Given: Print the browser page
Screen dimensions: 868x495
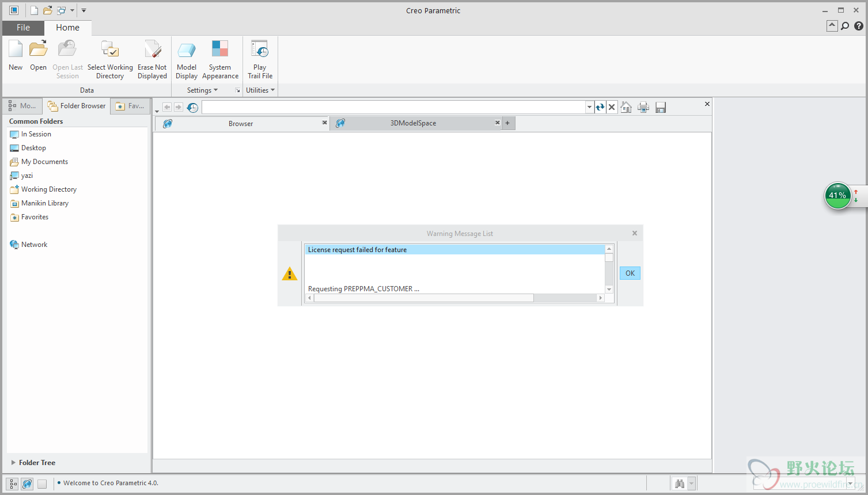Looking at the screenshot, I should [x=643, y=107].
